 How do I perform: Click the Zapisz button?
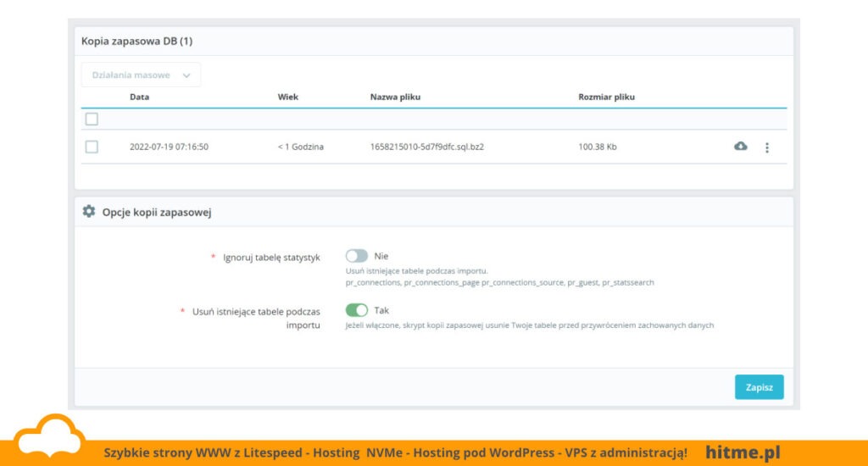coord(759,387)
